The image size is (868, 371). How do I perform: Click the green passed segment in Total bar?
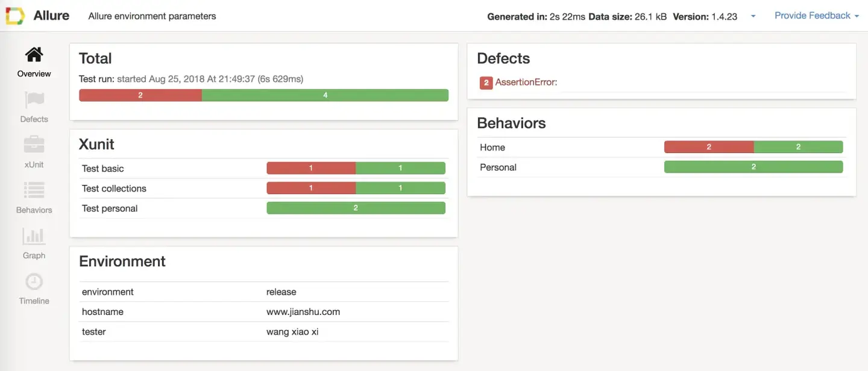tap(325, 95)
